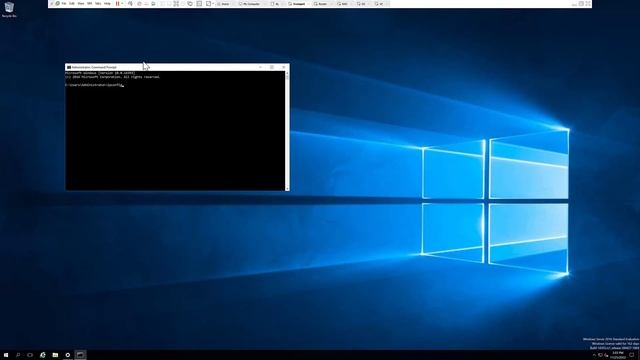Image resolution: width=640 pixels, height=360 pixels.
Task: Click the Command Prompt scrollbar down arrow
Action: coord(287,189)
